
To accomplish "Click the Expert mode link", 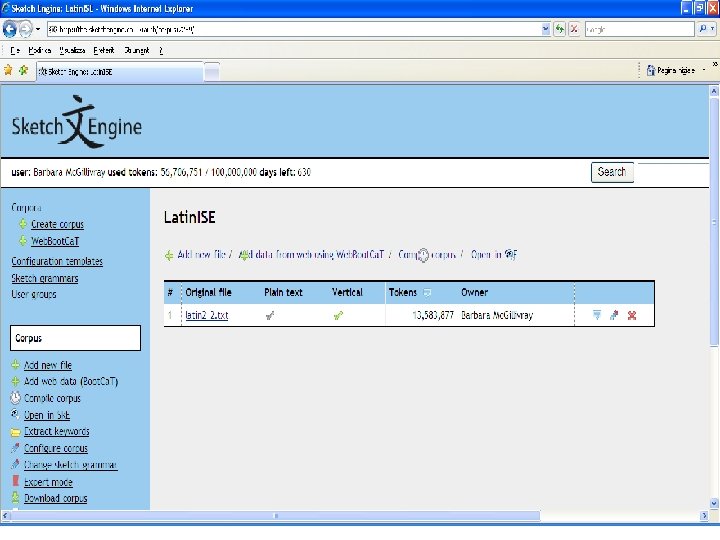I will click(x=48, y=482).
